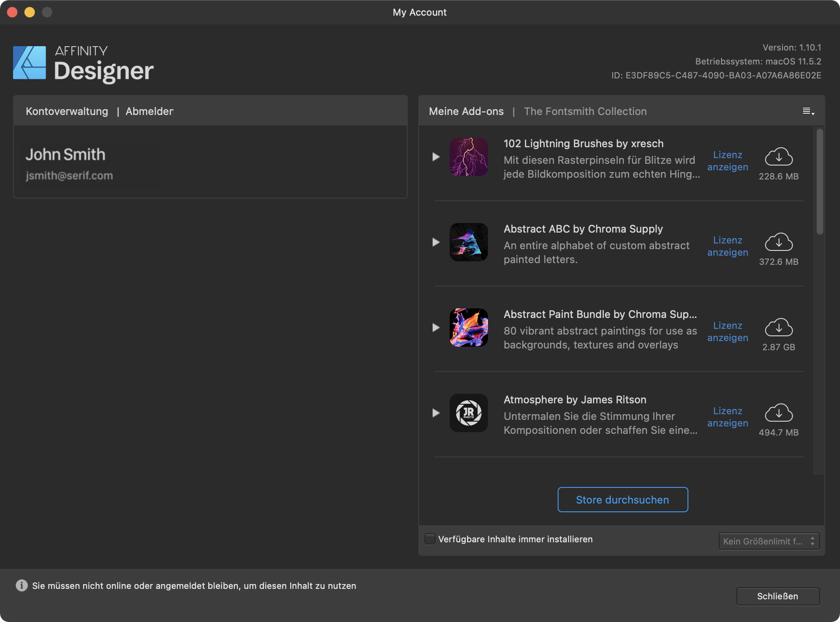This screenshot has width=840, height=622.
Task: Click Abmelden to sign out
Action: [x=149, y=112]
